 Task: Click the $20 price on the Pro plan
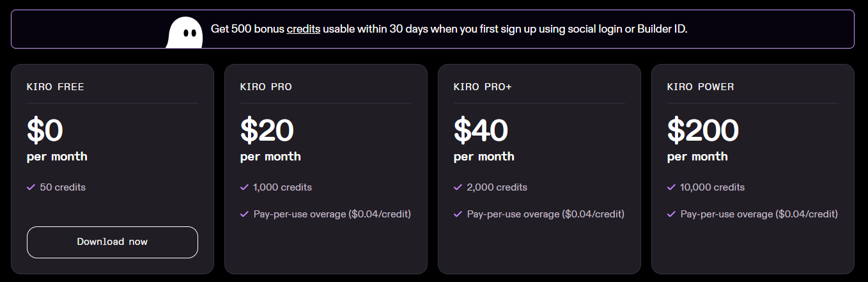267,130
